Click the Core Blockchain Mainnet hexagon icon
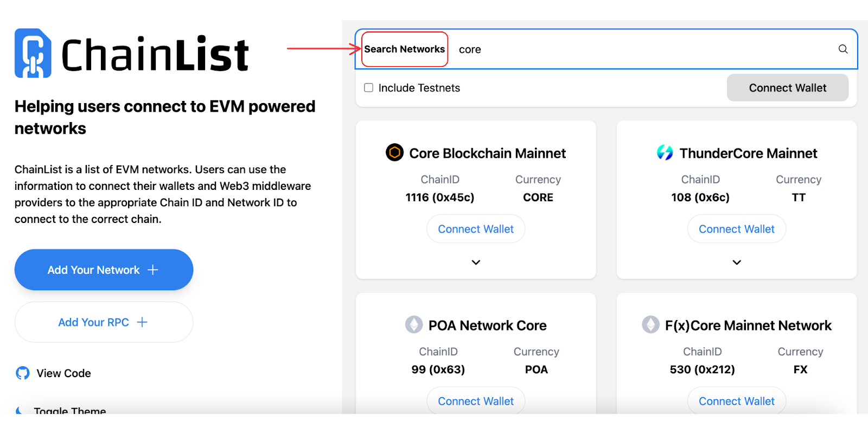The height and width of the screenshot is (434, 868). pos(394,152)
